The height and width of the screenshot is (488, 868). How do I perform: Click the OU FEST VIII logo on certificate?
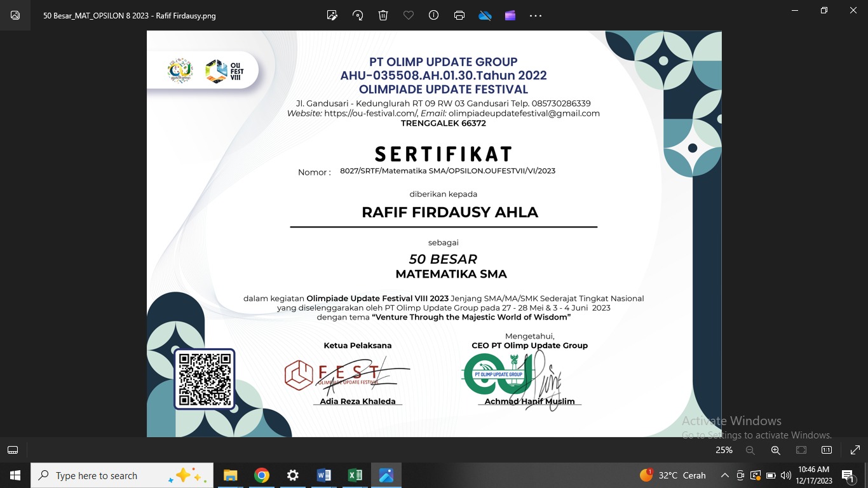click(226, 71)
